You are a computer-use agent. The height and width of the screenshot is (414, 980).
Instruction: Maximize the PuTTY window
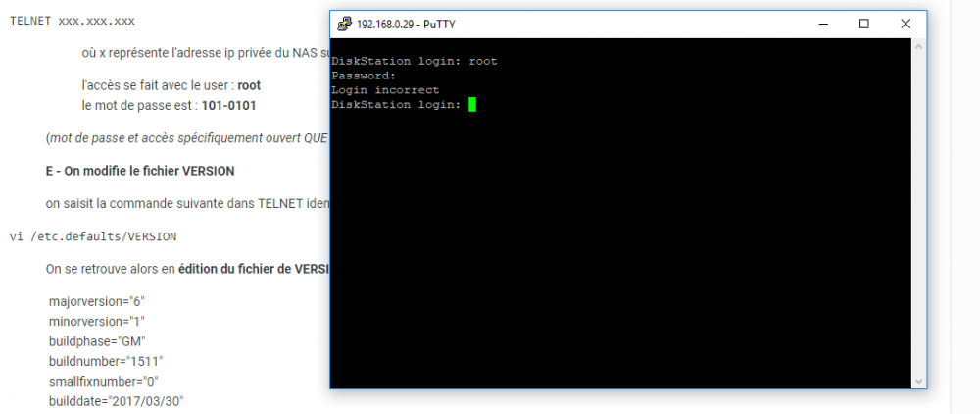[863, 24]
